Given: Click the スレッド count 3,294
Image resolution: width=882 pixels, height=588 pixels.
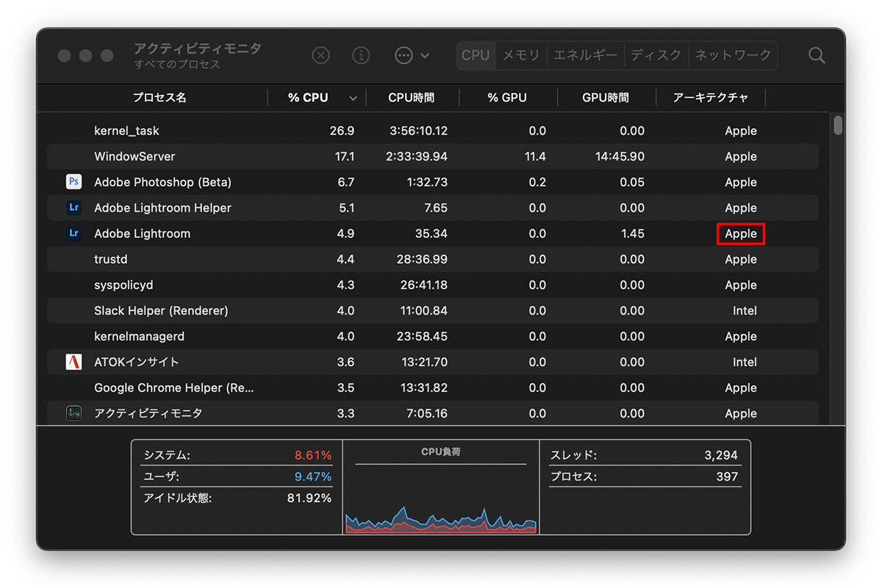Looking at the screenshot, I should [644, 456].
